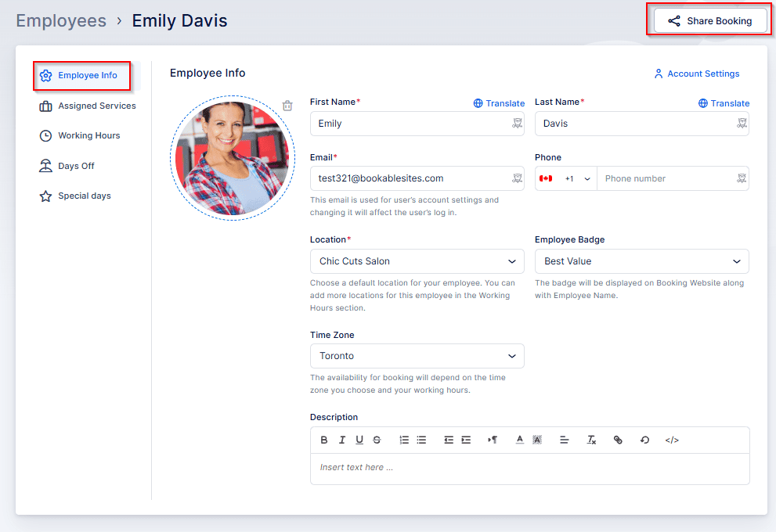This screenshot has height=532, width=776.
Task: Switch to Working Hours section
Action: tap(79, 136)
